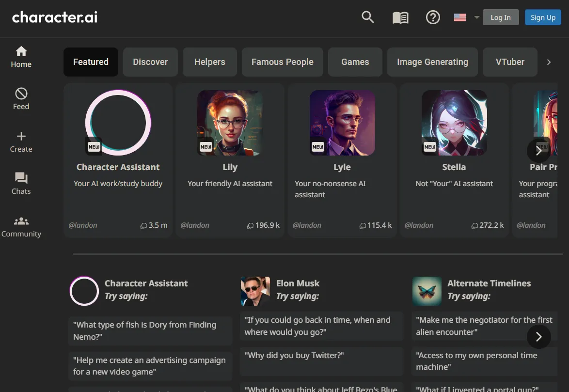Click the help question mark icon
The height and width of the screenshot is (392, 569).
[432, 17]
